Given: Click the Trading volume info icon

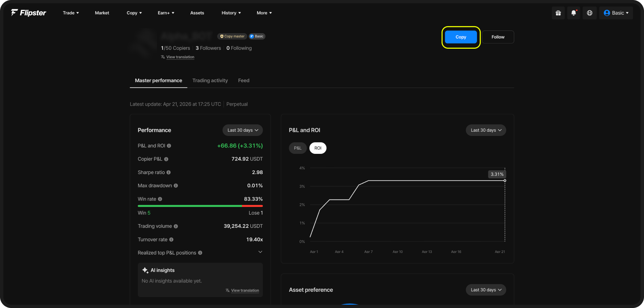Looking at the screenshot, I should coord(176,226).
